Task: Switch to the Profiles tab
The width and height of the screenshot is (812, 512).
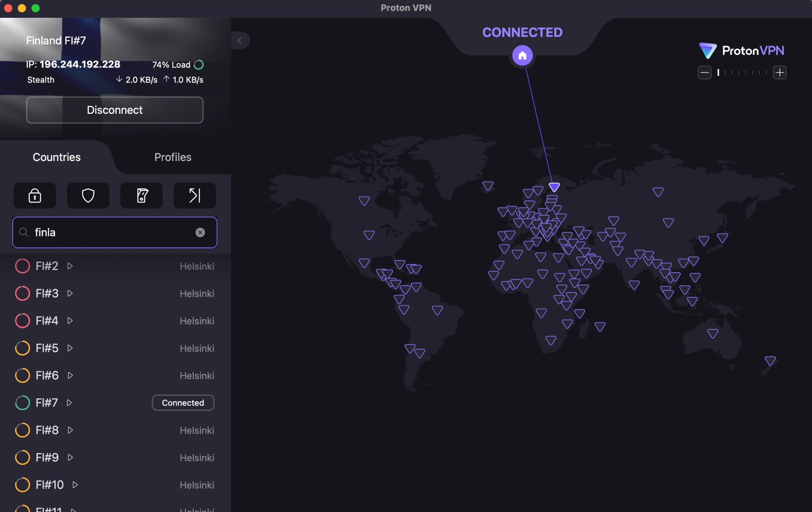Action: tap(172, 157)
